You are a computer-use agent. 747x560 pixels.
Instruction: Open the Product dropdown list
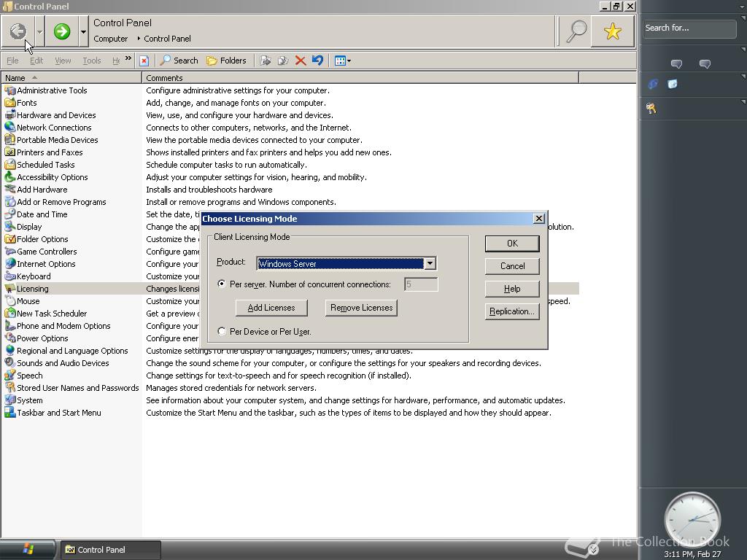pos(430,263)
